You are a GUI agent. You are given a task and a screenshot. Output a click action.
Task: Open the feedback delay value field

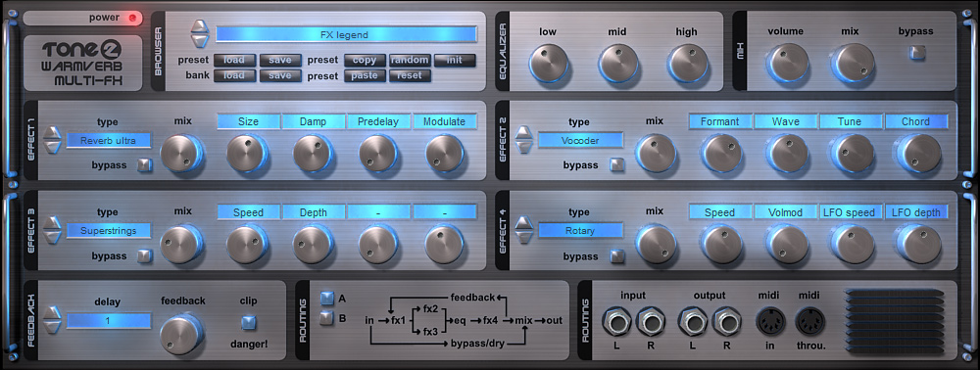[109, 321]
